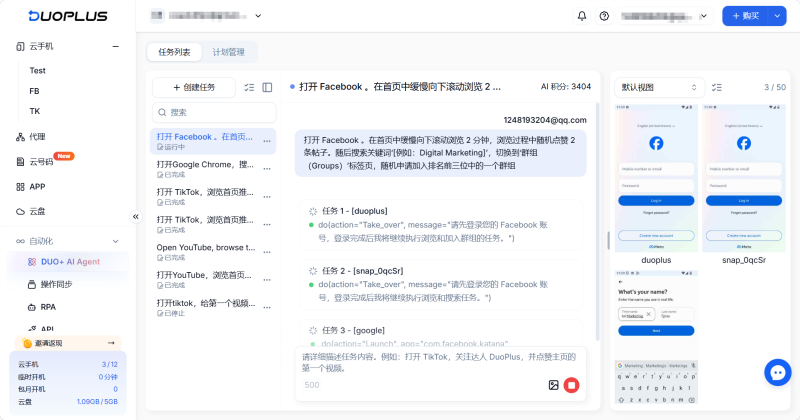
Task: Open the third phone thumbnail showing What's your name
Action: point(656,337)
